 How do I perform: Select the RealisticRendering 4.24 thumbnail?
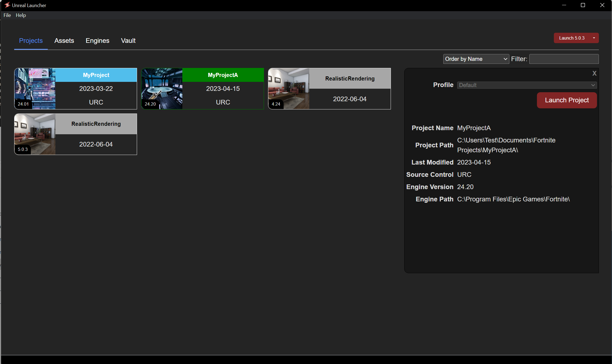point(289,89)
